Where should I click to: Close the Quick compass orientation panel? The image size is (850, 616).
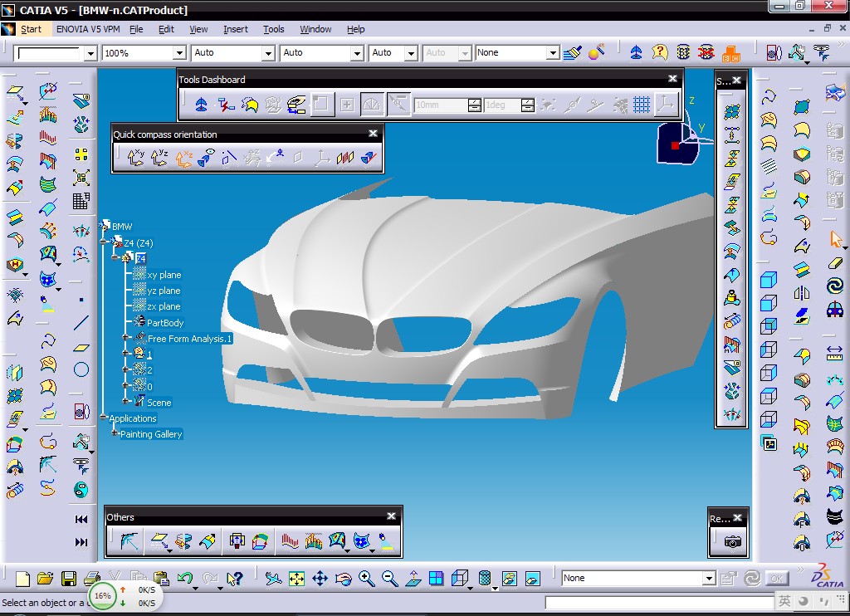point(373,134)
